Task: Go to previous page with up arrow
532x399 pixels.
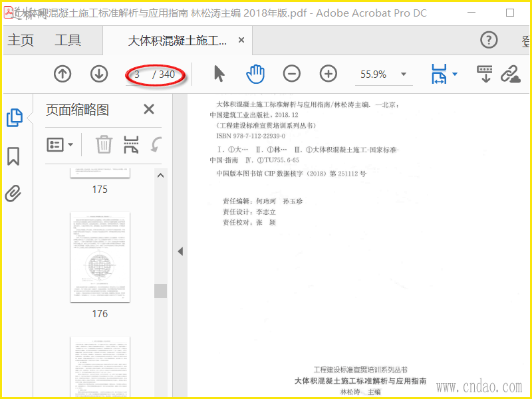Action: click(63, 74)
